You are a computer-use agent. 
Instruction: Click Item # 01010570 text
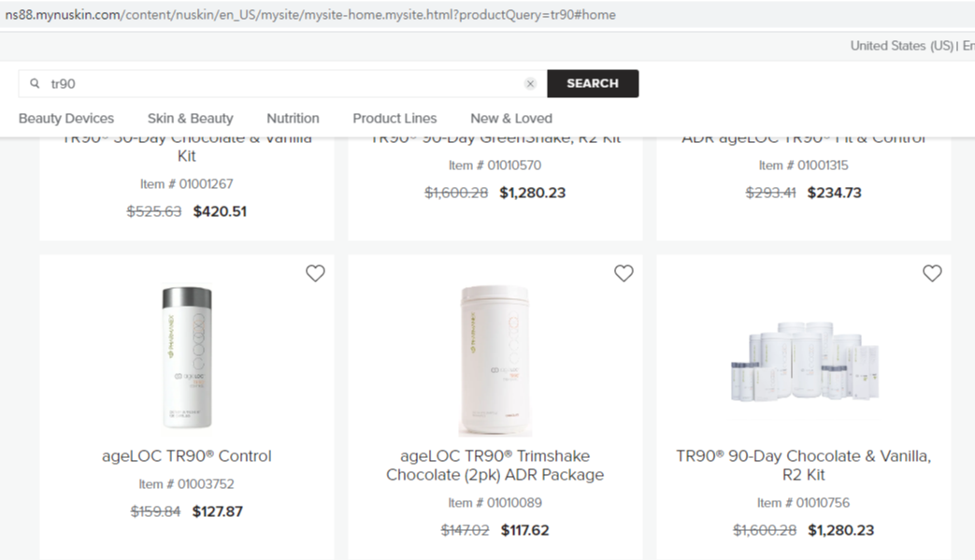coord(495,165)
